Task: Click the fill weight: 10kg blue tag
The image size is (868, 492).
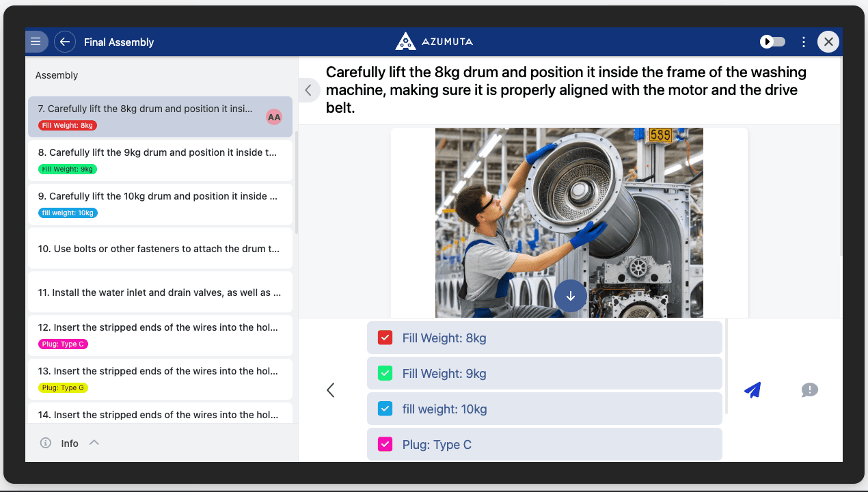Action: pos(68,213)
